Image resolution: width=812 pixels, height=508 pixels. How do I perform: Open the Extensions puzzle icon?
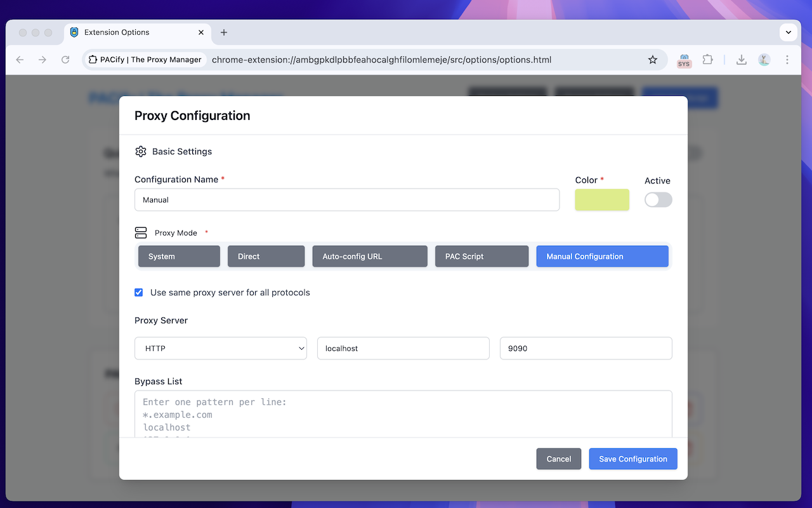[x=707, y=60]
